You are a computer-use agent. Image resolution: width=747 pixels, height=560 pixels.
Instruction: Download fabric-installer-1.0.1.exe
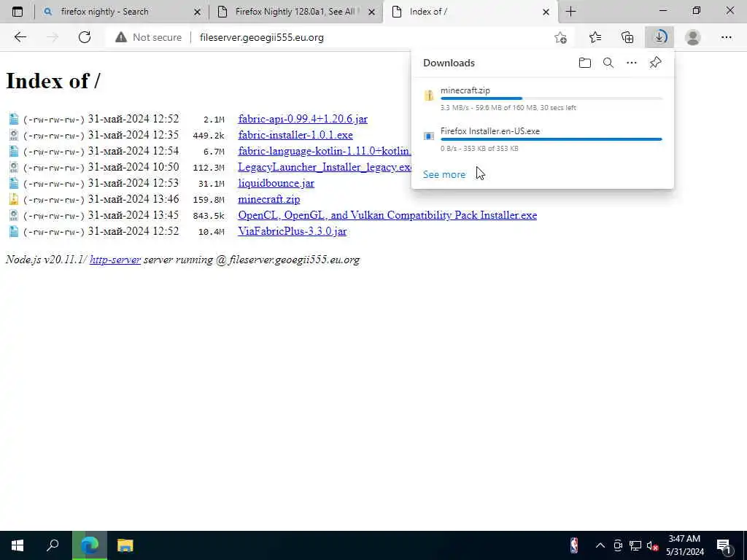(x=295, y=135)
